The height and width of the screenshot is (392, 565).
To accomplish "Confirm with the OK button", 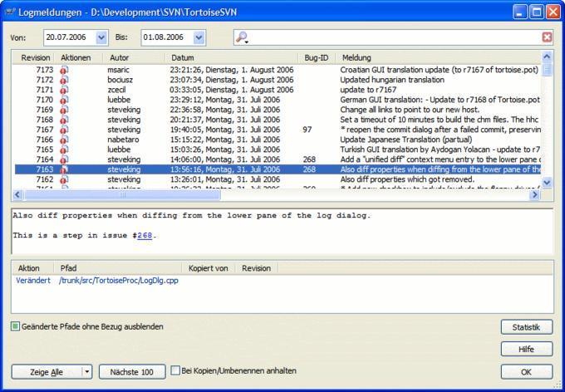I will tap(527, 372).
